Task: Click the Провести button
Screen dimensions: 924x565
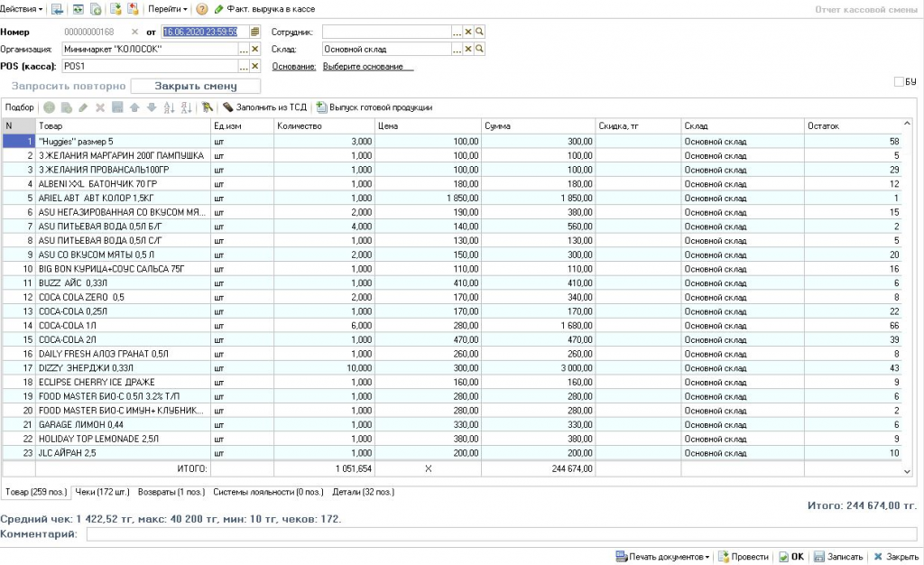Action: point(743,557)
